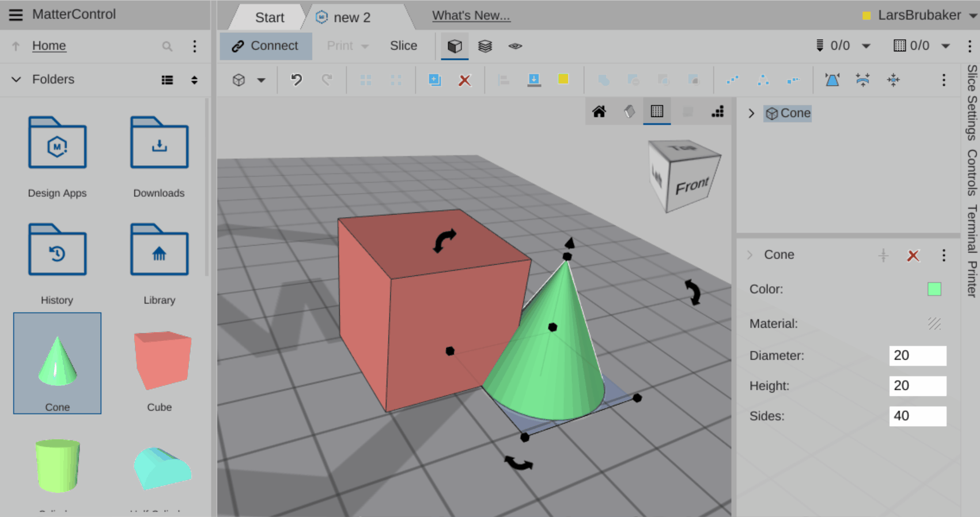The width and height of the screenshot is (980, 517).
Task: Collapse the Folders section
Action: click(x=16, y=79)
